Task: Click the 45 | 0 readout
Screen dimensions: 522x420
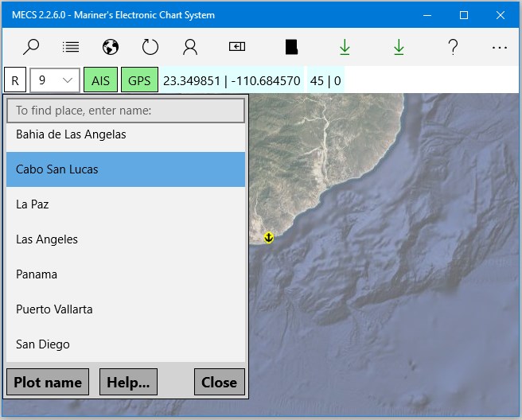Action: pyautogui.click(x=325, y=80)
